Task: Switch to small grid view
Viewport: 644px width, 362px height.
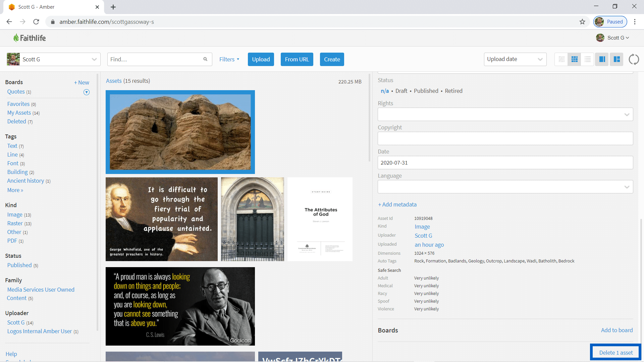Action: [561, 59]
